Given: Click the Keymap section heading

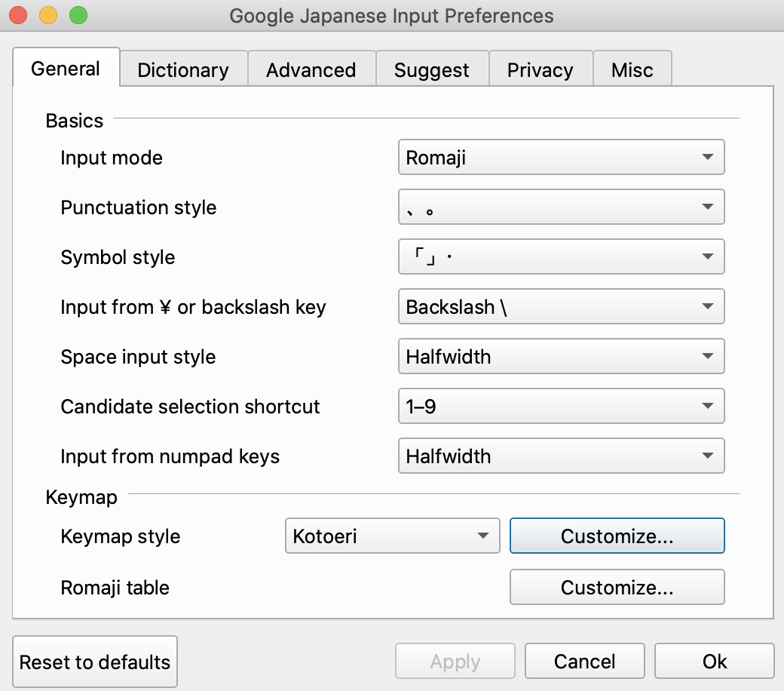Looking at the screenshot, I should coord(81,497).
